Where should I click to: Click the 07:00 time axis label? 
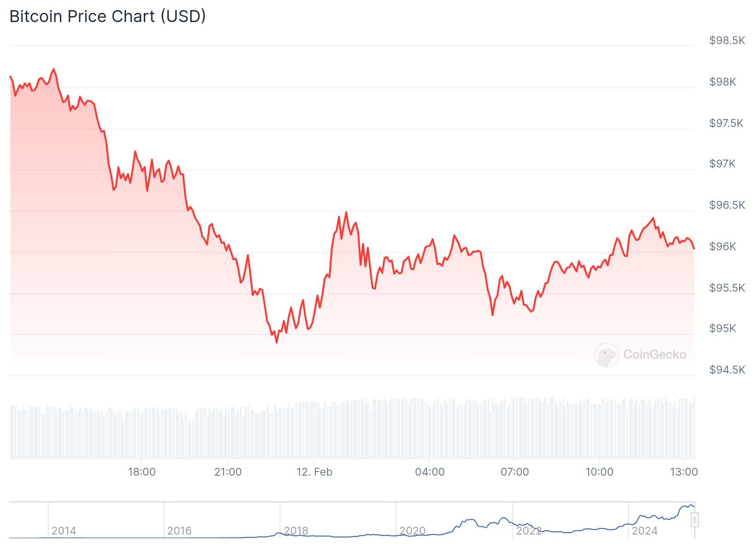pos(515,472)
